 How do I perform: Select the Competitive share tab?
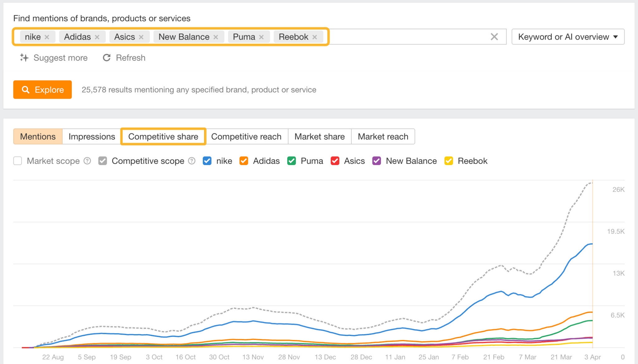point(163,136)
